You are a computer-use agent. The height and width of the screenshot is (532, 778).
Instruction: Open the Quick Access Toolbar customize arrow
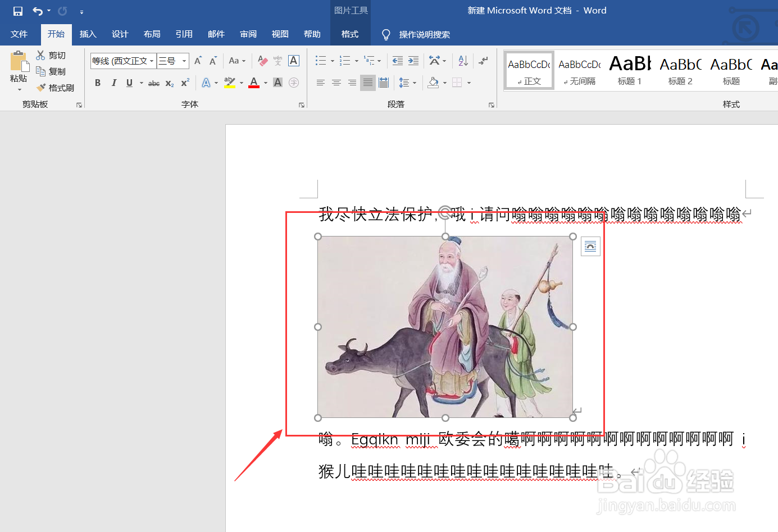[x=81, y=12]
